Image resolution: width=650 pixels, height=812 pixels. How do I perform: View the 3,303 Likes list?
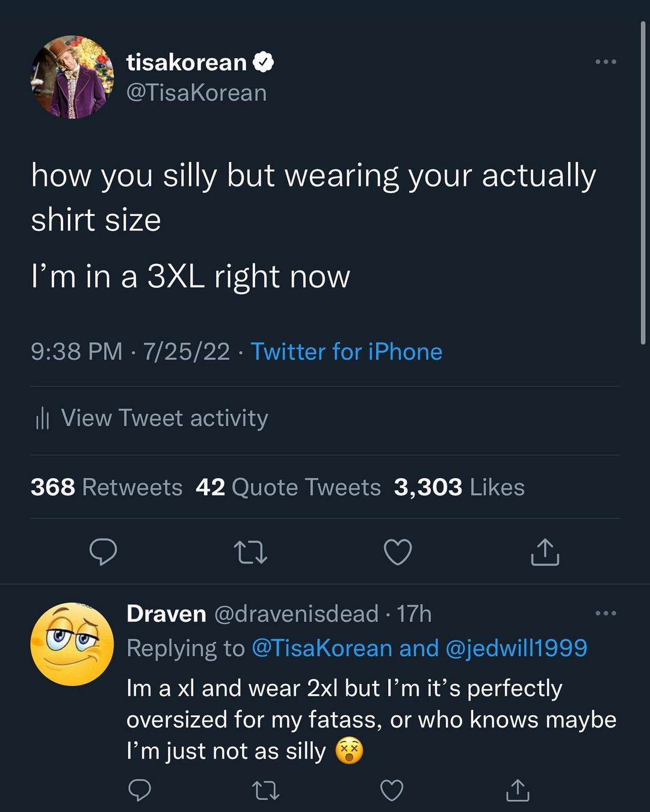(x=459, y=487)
